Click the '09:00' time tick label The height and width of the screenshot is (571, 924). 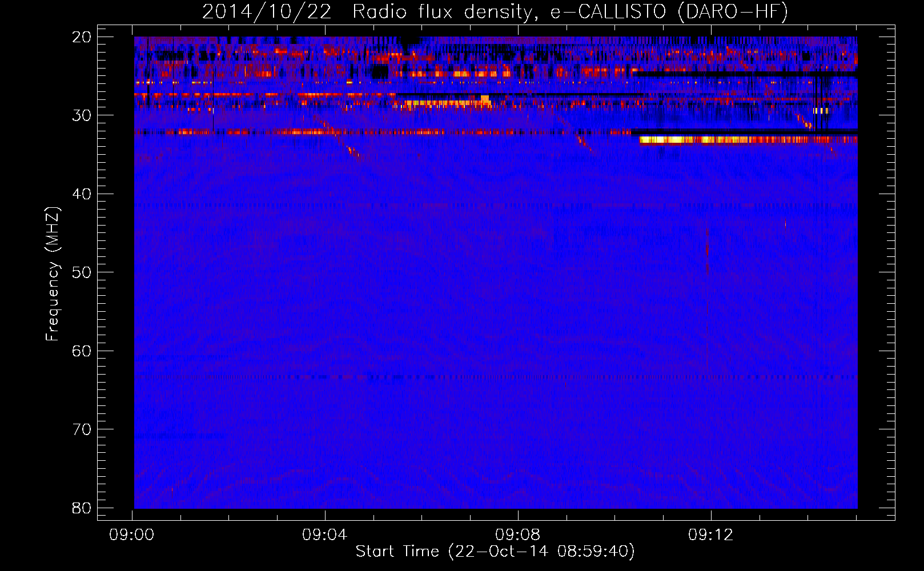[132, 535]
